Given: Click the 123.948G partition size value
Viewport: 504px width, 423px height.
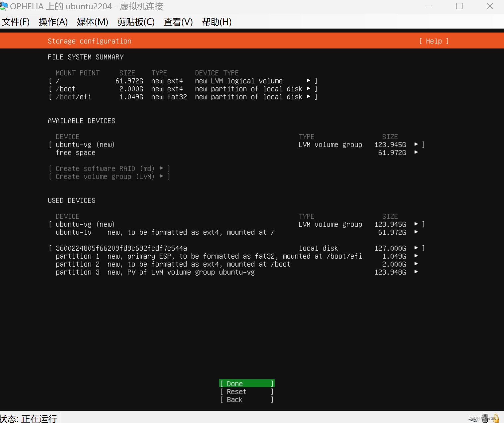Looking at the screenshot, I should point(390,272).
